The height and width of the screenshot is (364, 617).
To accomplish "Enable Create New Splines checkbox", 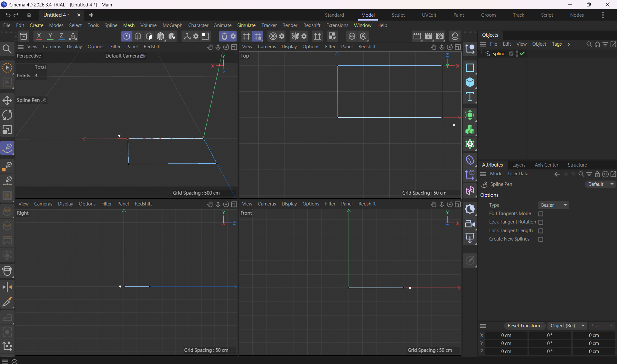I will point(541,239).
